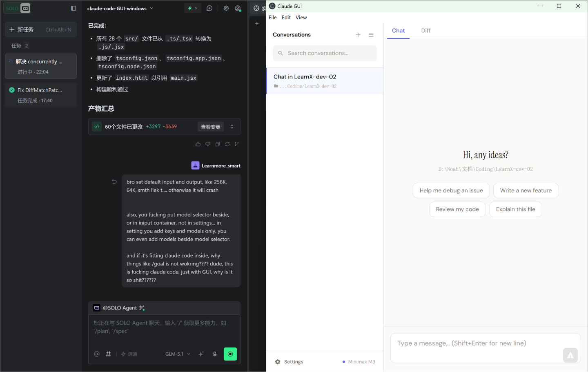Expand the changed files summary card
Viewport: 588px width, 372px height.
[232, 127]
